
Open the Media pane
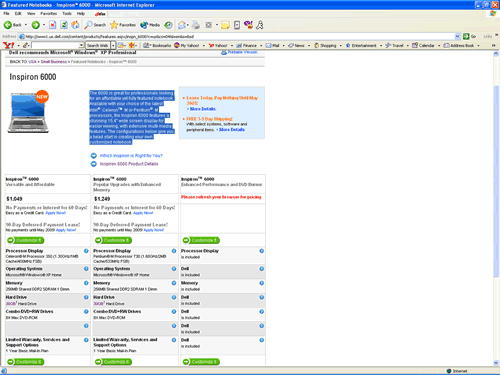click(x=150, y=25)
